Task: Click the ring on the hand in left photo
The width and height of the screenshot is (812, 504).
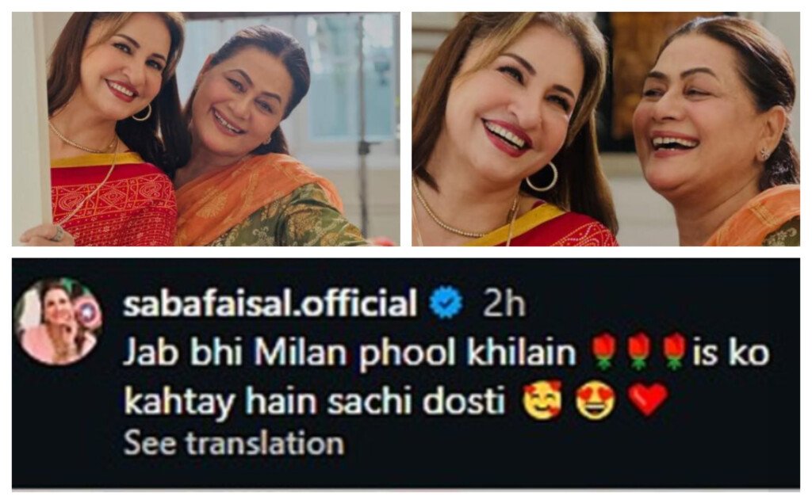Action: coord(58,234)
